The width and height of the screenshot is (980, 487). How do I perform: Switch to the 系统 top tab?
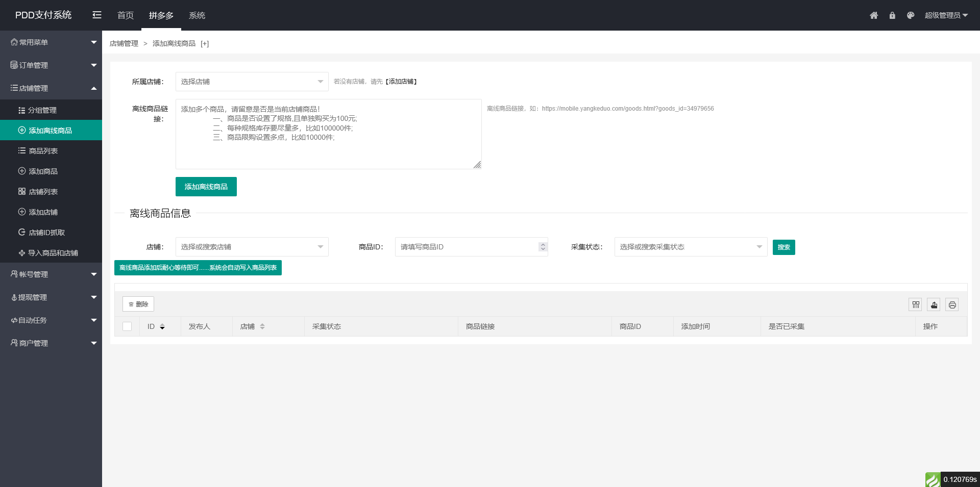point(197,15)
